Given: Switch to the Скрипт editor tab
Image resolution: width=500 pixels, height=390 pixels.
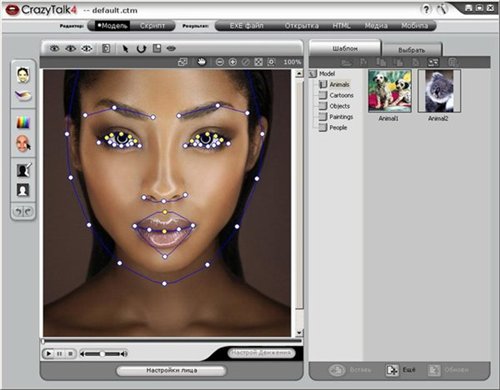Looking at the screenshot, I should click(x=152, y=26).
